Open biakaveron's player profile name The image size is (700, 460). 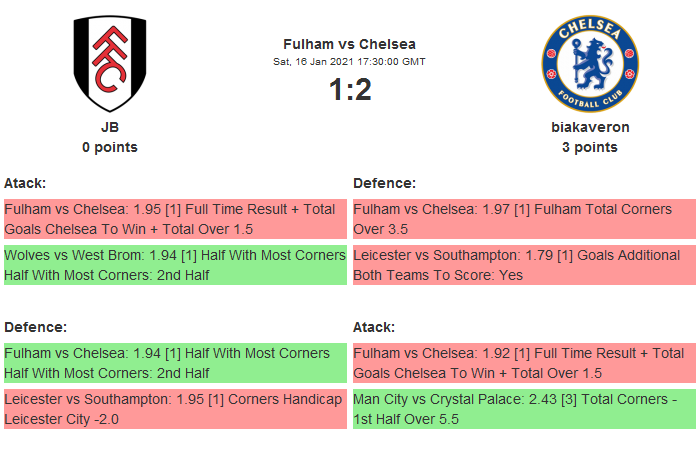[x=590, y=127]
